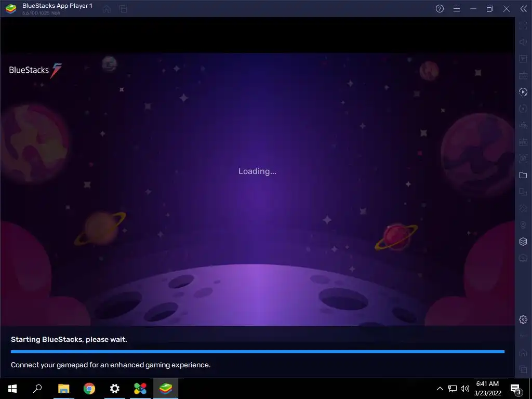532x399 pixels.
Task: Click the set location pin icon
Action: [x=523, y=225]
